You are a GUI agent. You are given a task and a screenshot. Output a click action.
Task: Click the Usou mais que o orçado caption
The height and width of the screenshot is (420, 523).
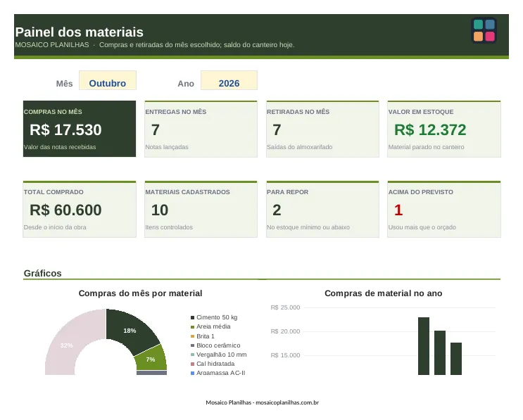point(422,227)
